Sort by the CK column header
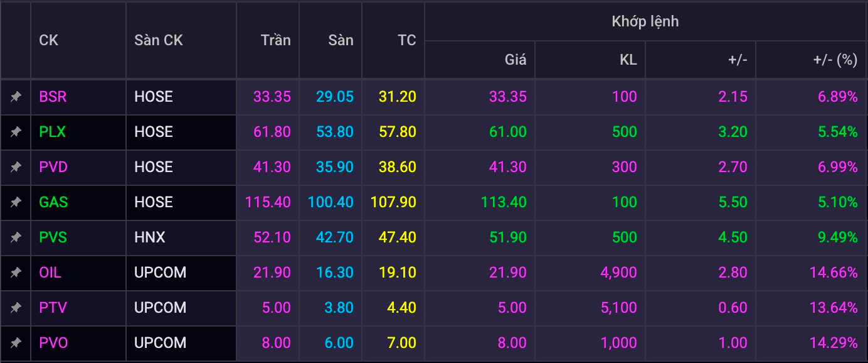Screen dimensions: 868x363 click(x=49, y=40)
